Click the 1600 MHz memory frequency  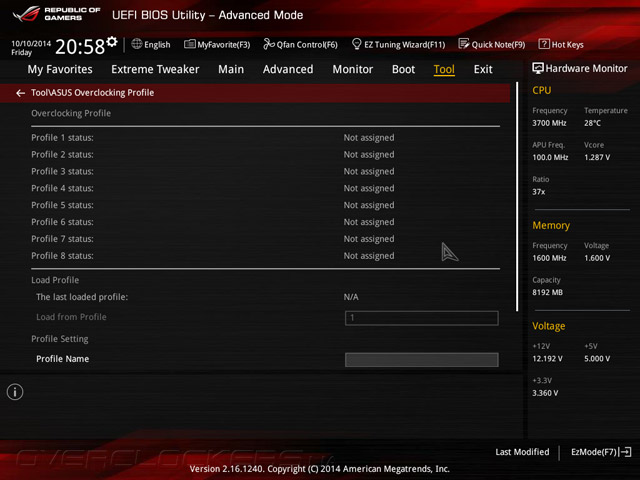(x=549, y=258)
